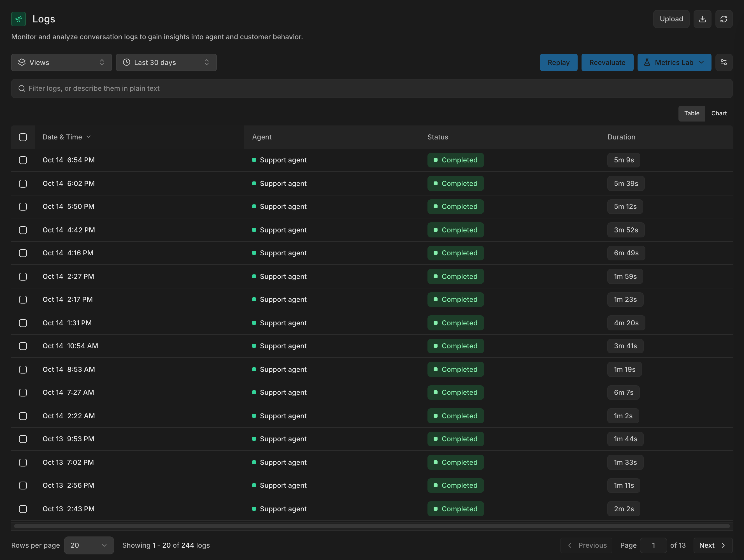The height and width of the screenshot is (560, 744).
Task: Click the Status column header
Action: pyautogui.click(x=438, y=137)
